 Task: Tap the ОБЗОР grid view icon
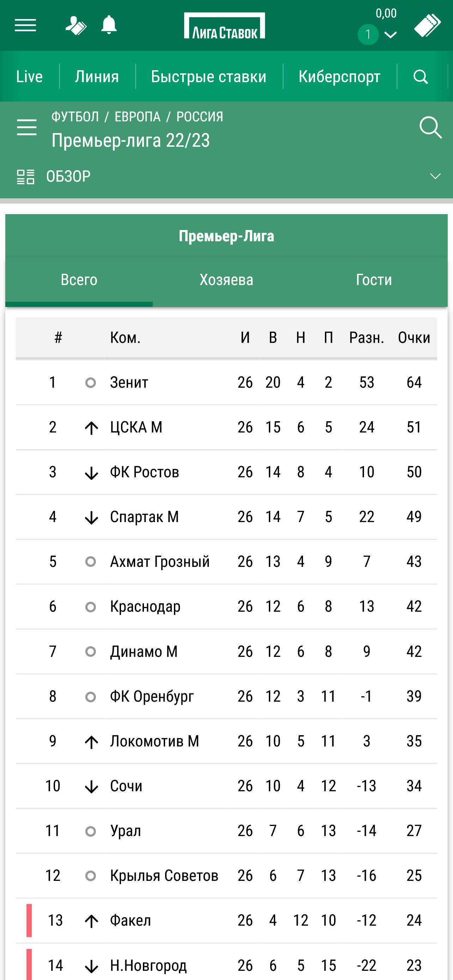[x=25, y=176]
